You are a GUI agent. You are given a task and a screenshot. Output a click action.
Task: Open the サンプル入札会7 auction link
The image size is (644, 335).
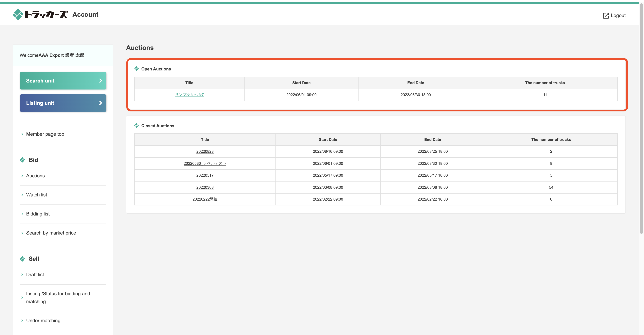[x=189, y=95]
